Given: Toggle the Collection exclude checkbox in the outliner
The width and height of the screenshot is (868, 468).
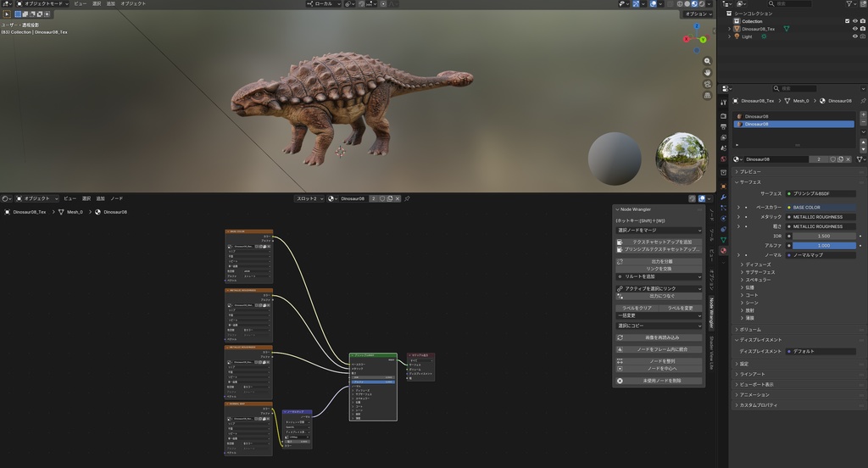Looking at the screenshot, I should tap(847, 21).
